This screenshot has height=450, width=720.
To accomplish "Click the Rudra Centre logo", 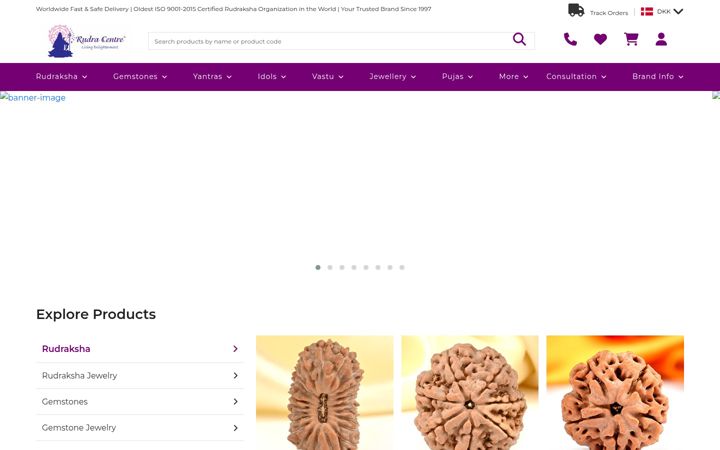I will pyautogui.click(x=86, y=41).
